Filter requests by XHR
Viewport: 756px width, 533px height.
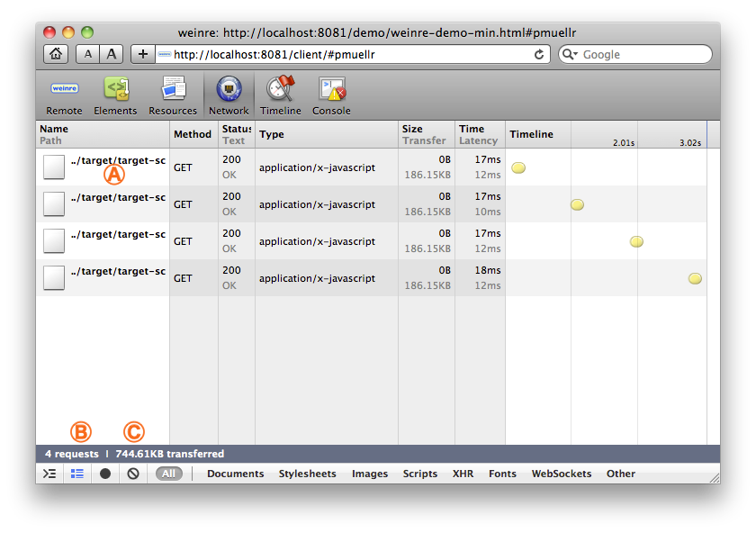463,474
